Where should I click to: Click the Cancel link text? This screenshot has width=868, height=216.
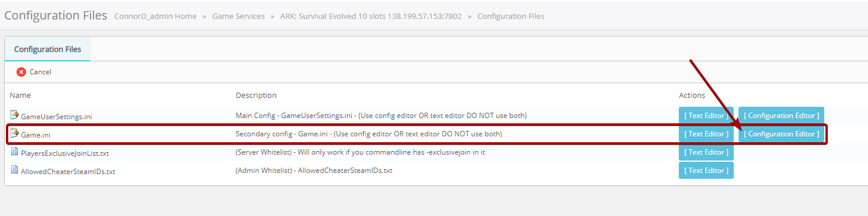tap(40, 72)
